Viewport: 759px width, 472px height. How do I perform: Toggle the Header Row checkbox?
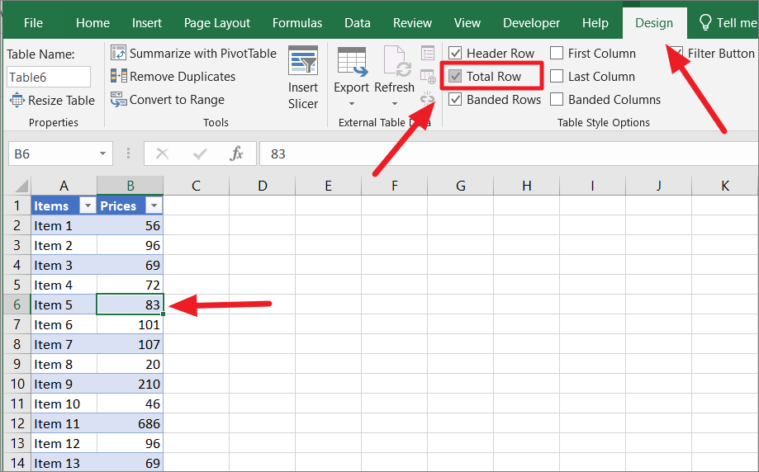[455, 53]
